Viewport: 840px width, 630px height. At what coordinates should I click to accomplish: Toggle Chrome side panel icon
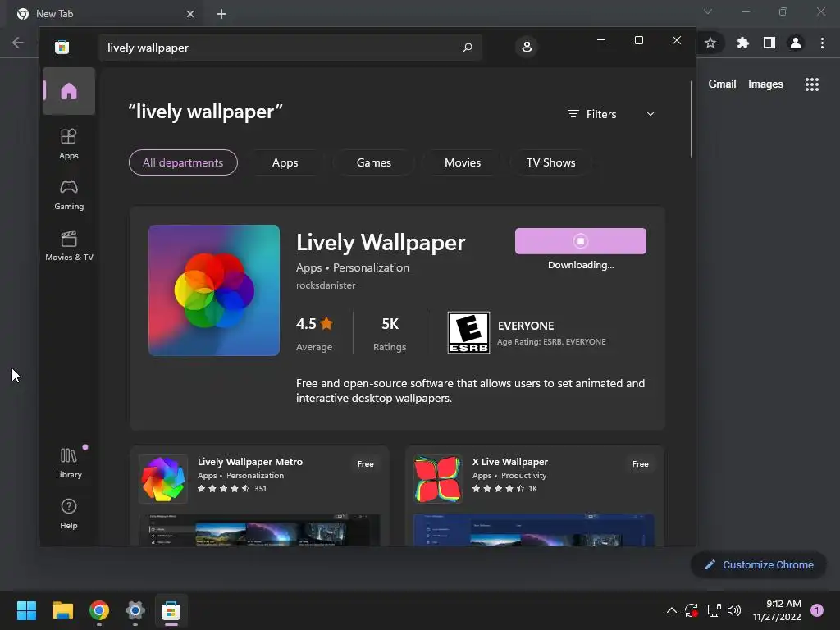tap(769, 43)
